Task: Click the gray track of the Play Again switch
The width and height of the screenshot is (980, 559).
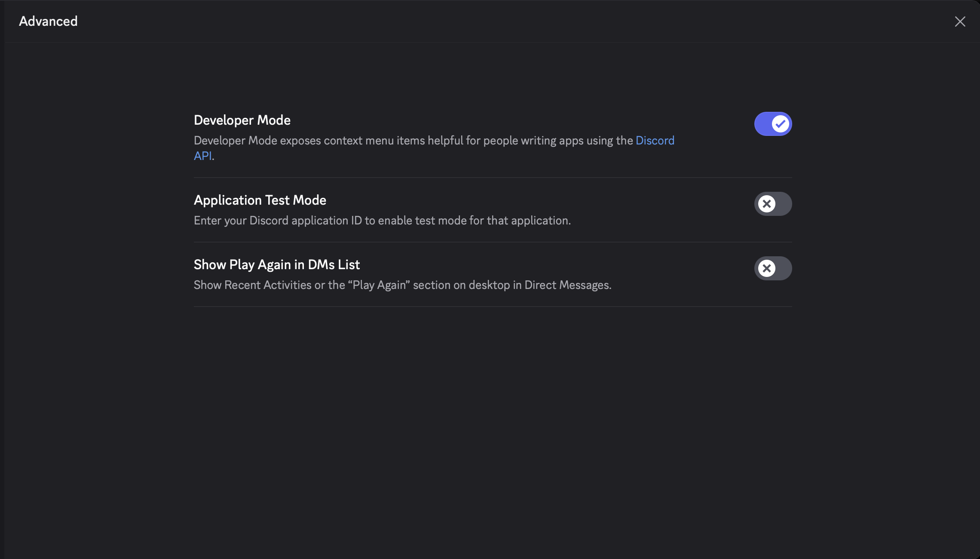Action: click(784, 268)
